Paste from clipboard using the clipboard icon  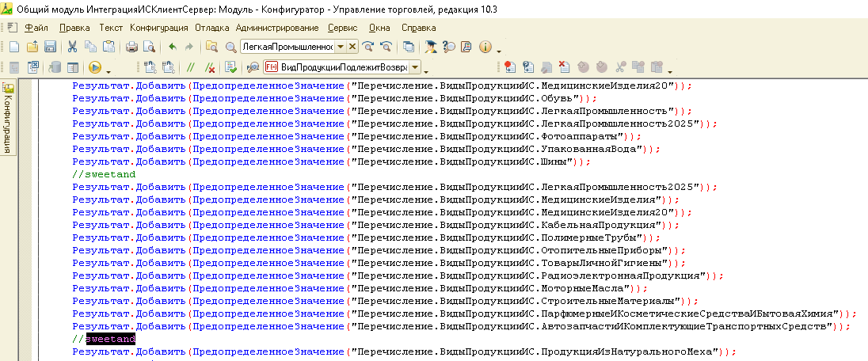[109, 47]
